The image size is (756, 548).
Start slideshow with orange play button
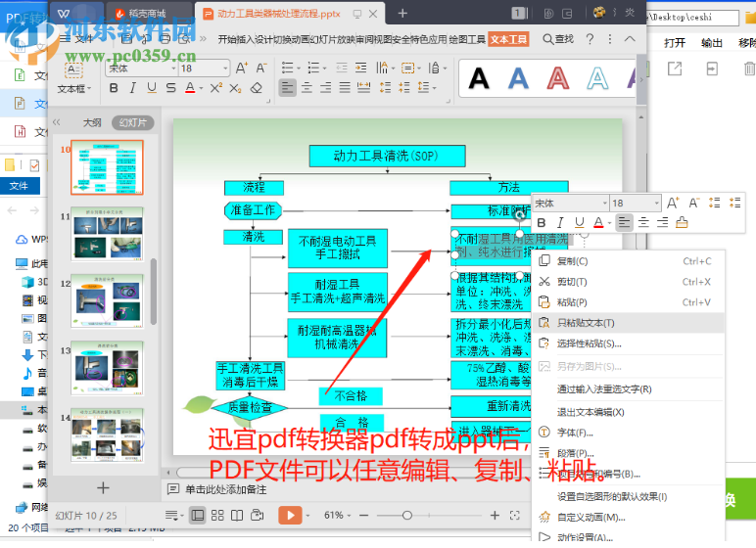coord(290,516)
